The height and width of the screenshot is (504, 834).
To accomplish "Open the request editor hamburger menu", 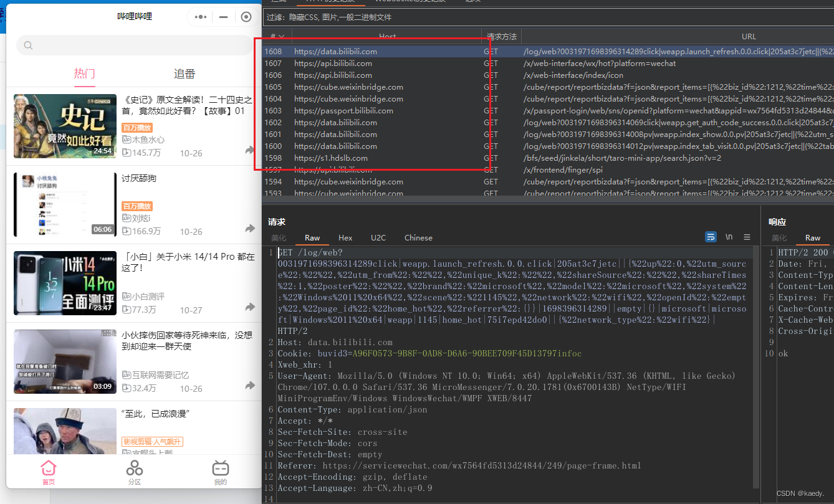I will coord(747,237).
